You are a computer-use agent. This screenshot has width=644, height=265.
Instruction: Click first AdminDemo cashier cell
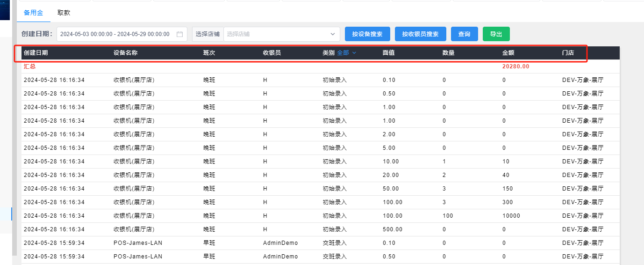coord(280,243)
